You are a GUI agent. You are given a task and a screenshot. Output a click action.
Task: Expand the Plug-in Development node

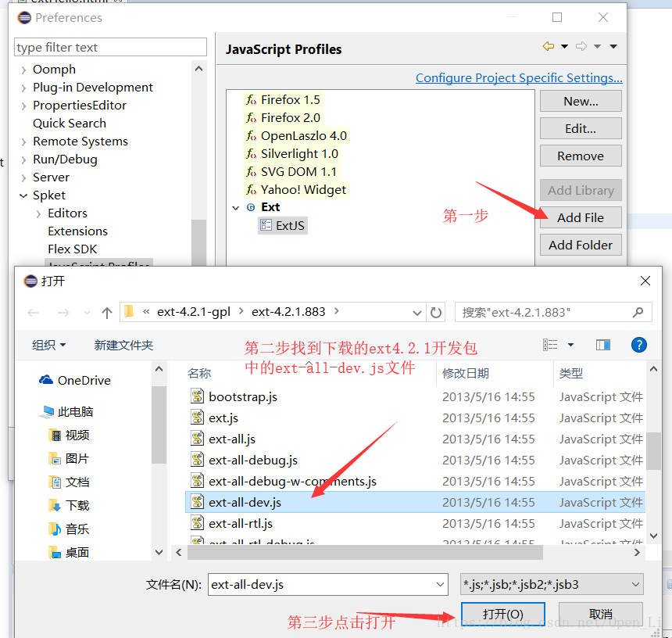(23, 88)
